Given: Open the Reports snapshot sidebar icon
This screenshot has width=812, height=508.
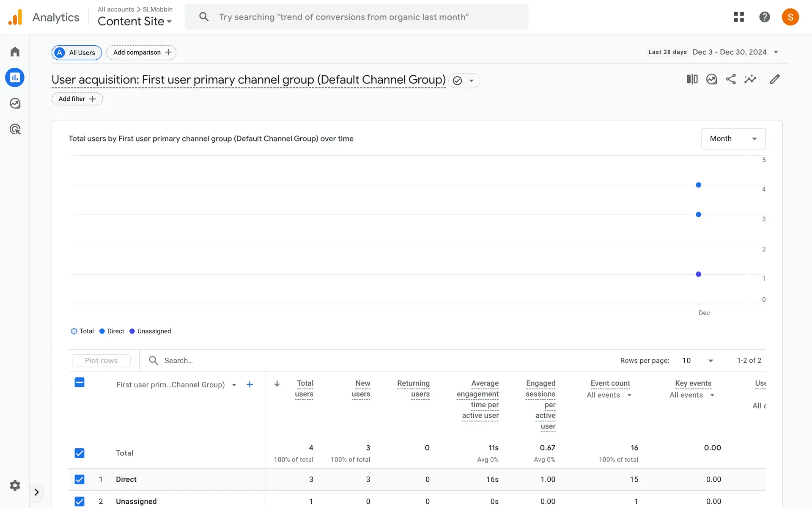Looking at the screenshot, I should [x=15, y=77].
